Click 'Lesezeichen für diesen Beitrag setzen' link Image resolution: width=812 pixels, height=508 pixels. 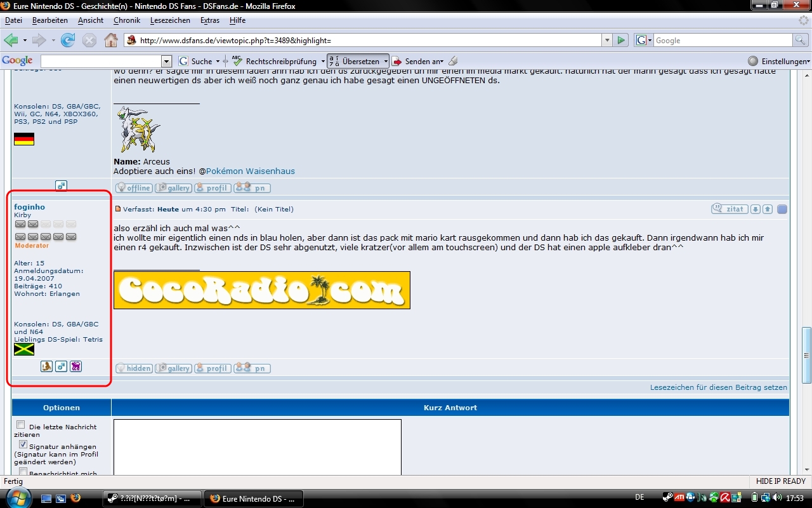[x=718, y=387]
